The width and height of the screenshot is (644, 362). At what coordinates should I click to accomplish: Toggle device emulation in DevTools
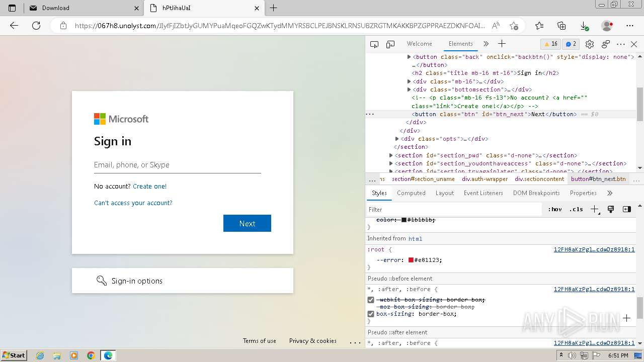coord(390,44)
